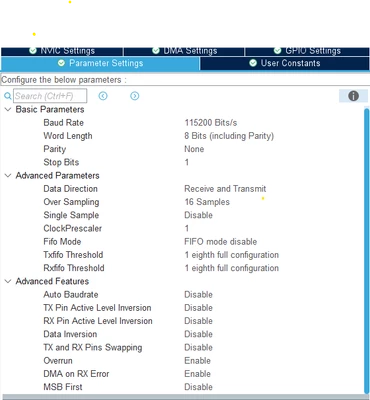This screenshot has height=400, width=370.
Task: Click the horizontal scrollbar at bottom
Action: click(x=185, y=397)
